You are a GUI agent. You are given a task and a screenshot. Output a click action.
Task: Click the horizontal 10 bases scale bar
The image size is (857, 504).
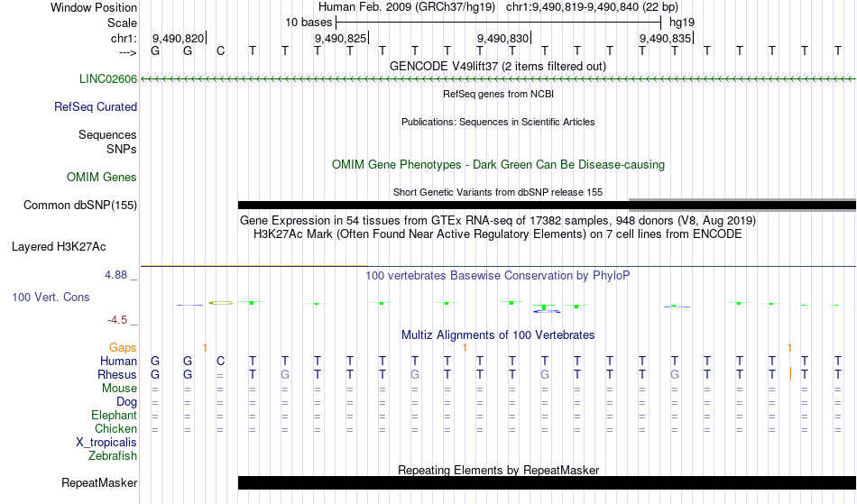click(499, 23)
